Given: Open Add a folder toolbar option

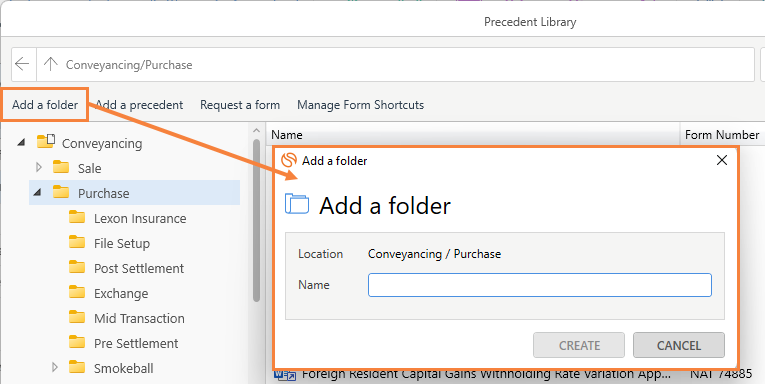Looking at the screenshot, I should coord(45,105).
